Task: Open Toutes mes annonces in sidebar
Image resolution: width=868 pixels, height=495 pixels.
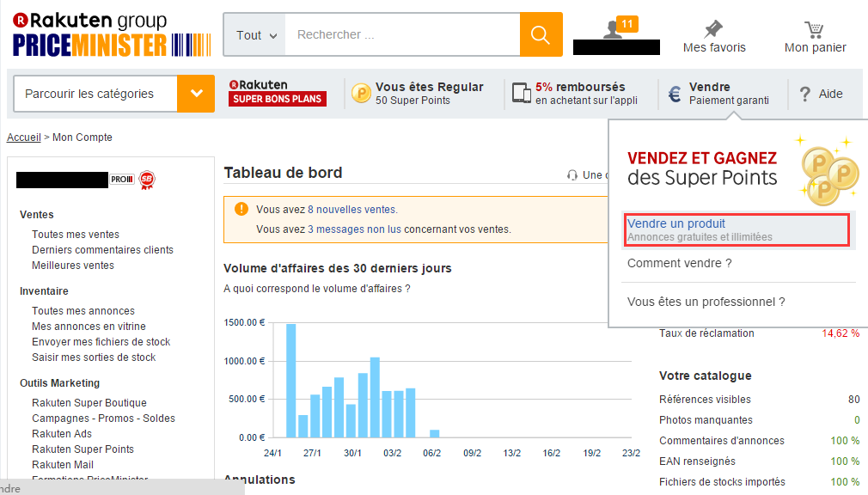Action: tap(83, 311)
